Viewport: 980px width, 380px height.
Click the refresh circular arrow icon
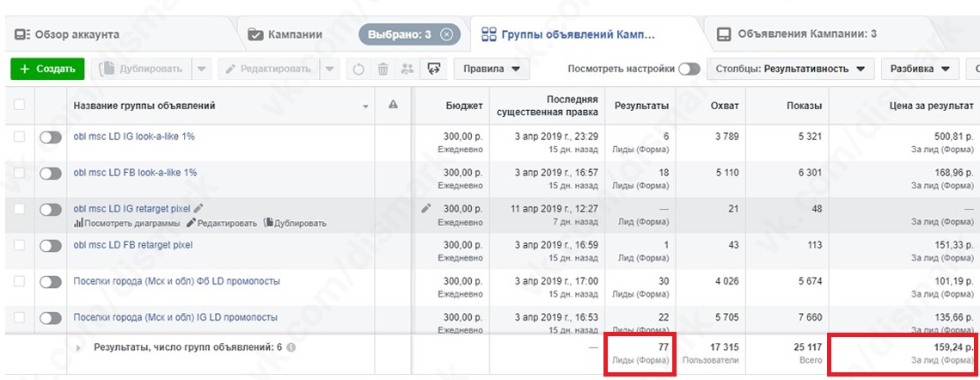[x=359, y=69]
